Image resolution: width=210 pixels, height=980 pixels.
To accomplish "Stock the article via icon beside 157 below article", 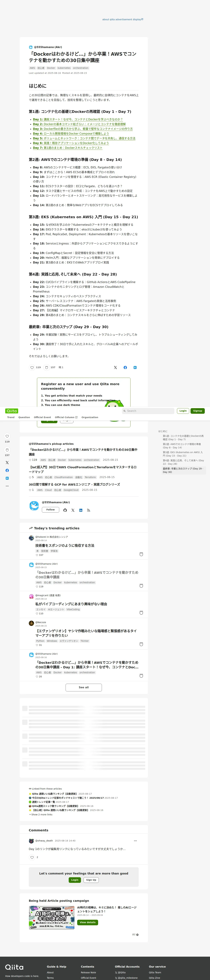I will point(46,367).
